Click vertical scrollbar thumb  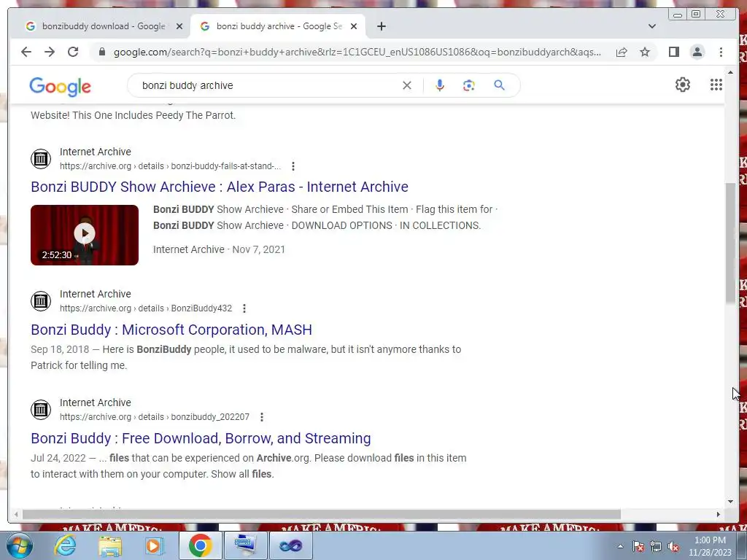(730, 242)
